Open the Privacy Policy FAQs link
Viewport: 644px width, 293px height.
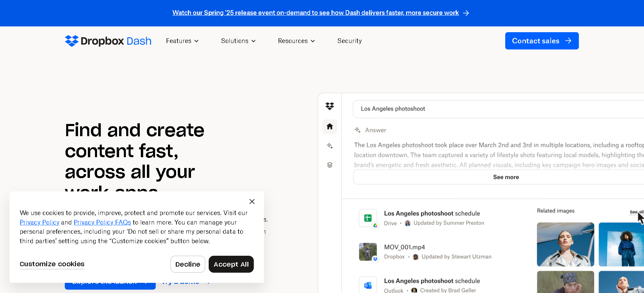102,223
